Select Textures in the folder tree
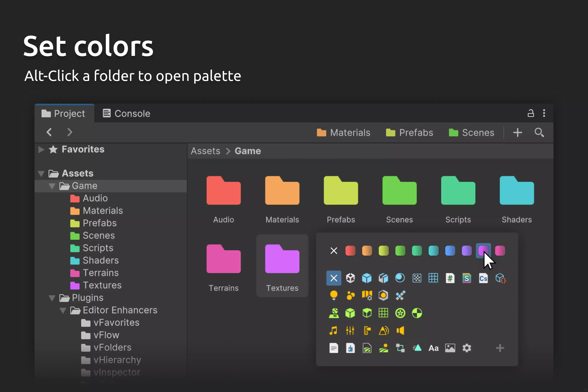 click(102, 285)
